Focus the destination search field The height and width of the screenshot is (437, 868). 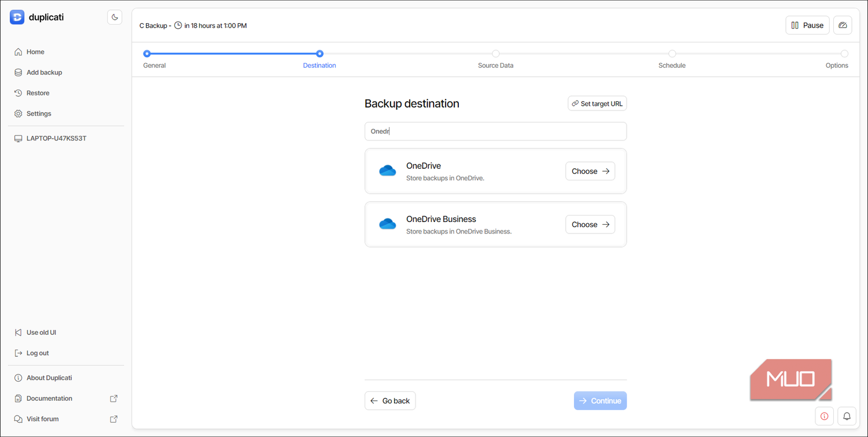coord(495,131)
